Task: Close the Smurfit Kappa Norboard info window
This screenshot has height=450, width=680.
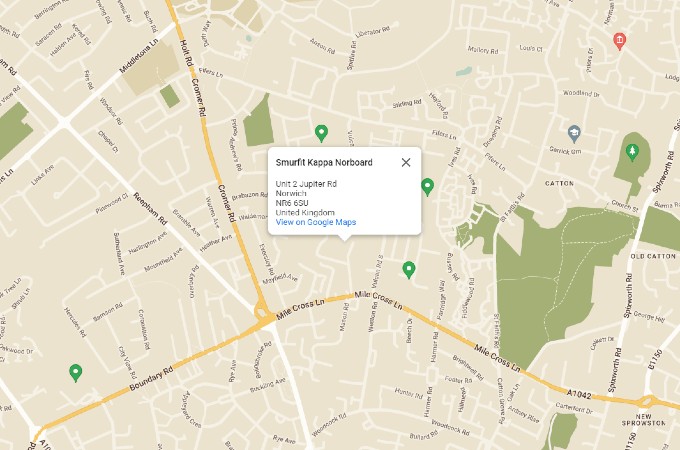Action: [406, 162]
